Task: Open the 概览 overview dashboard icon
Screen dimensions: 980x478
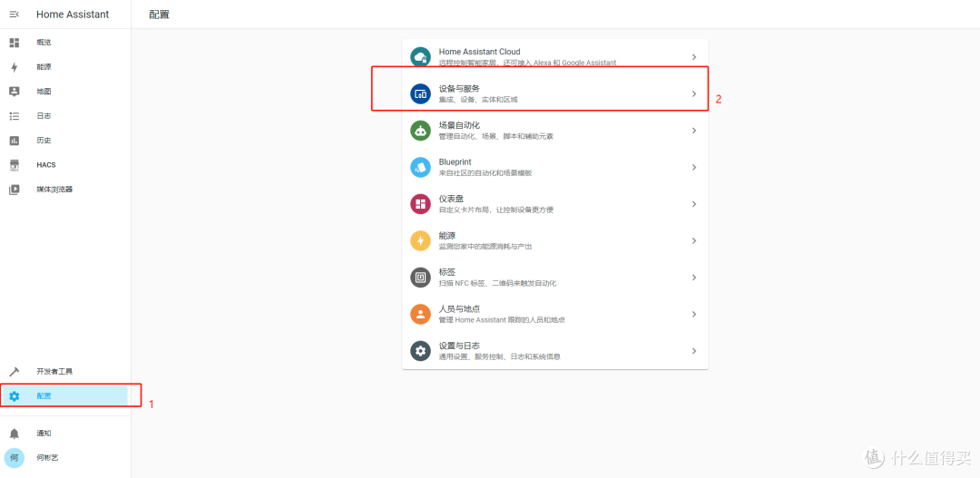Action: [15, 43]
